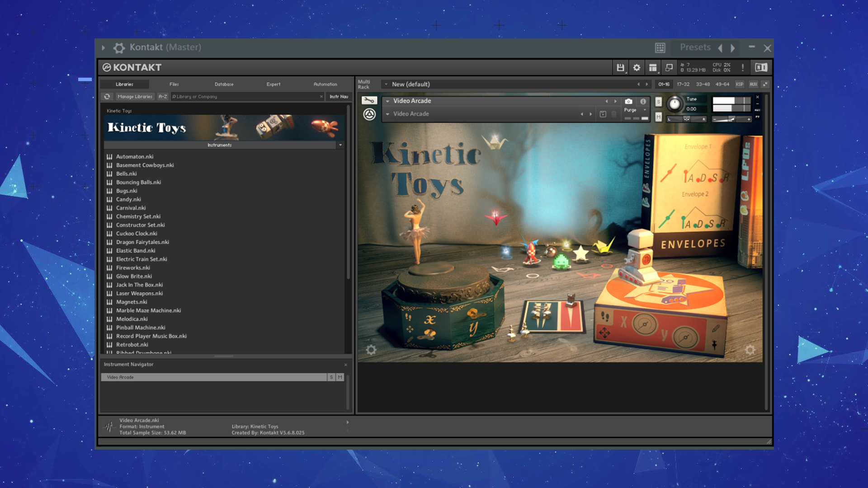Click Presets label in wrapper title
868x488 pixels.
pos(695,47)
